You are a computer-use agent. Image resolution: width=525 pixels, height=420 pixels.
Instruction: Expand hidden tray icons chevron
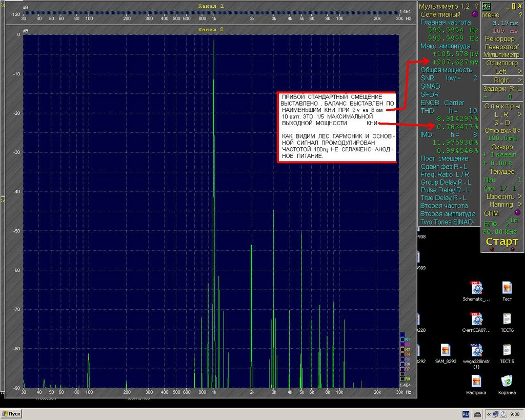[489, 414]
